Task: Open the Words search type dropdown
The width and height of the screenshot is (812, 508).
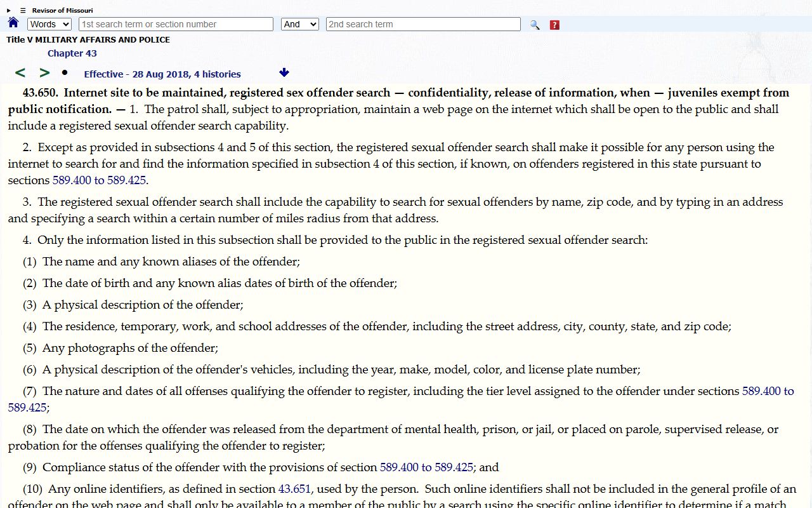Action: [49, 24]
